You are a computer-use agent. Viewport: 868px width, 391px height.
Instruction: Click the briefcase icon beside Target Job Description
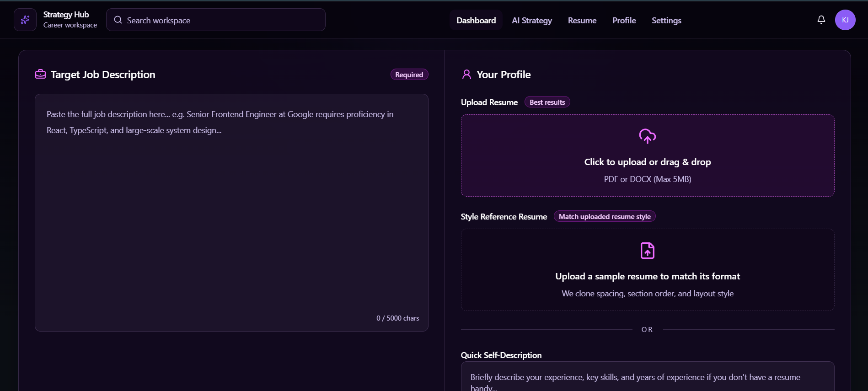(x=40, y=74)
